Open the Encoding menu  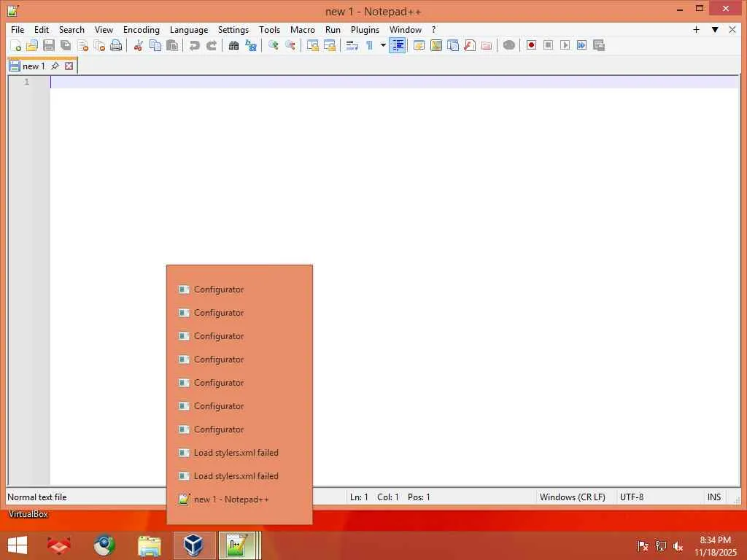click(x=142, y=29)
